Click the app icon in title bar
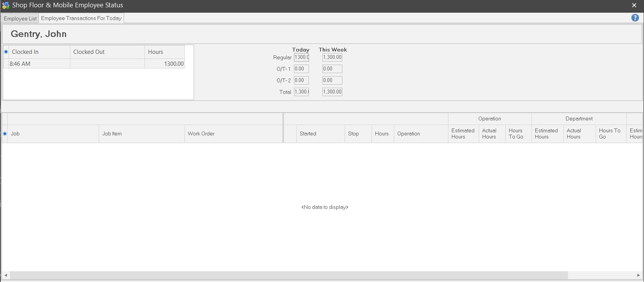This screenshot has width=644, height=282. click(x=6, y=5)
